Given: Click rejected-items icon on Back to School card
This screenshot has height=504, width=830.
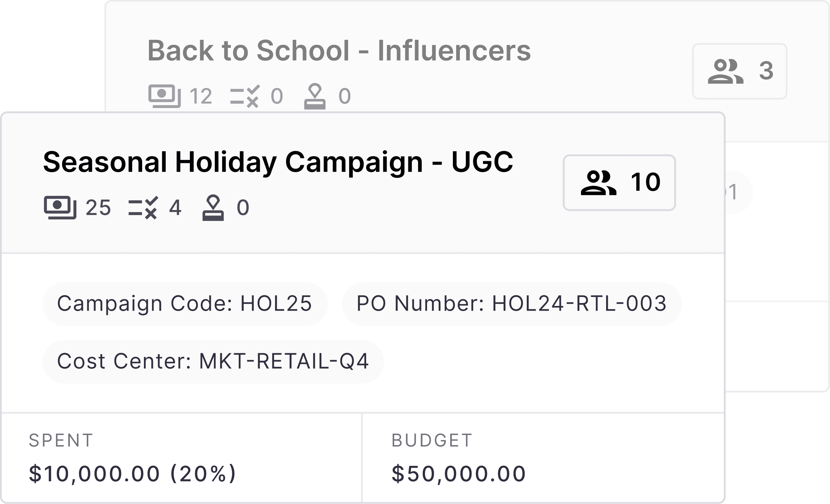Looking at the screenshot, I should (x=245, y=96).
